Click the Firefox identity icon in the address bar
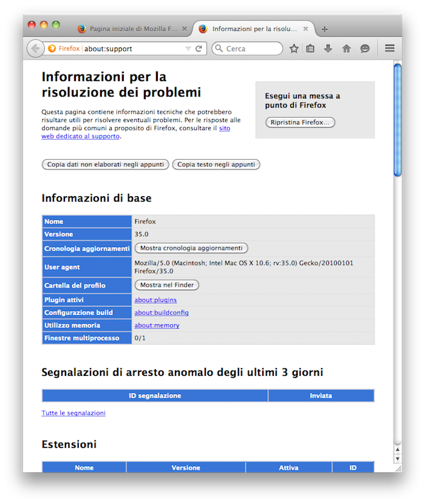The image size is (425, 504). [52, 49]
